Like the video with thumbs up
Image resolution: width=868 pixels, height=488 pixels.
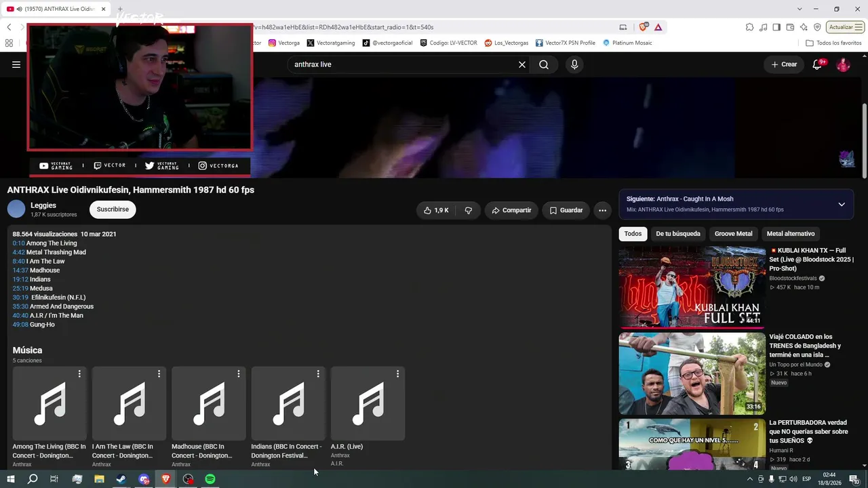pos(436,210)
